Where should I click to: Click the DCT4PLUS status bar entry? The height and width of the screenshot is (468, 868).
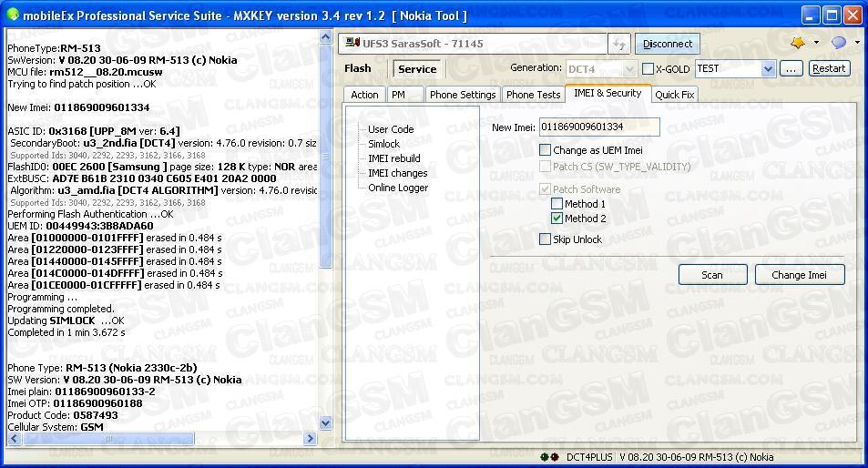tap(589, 457)
